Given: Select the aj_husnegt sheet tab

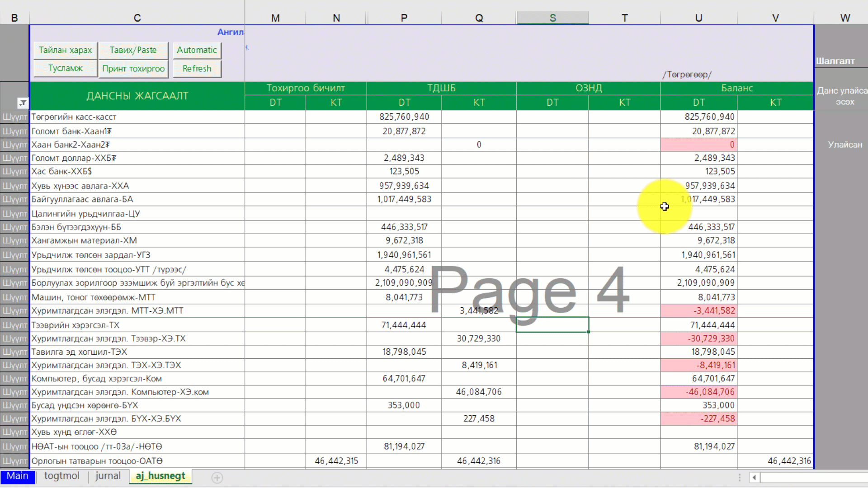Looking at the screenshot, I should point(160,476).
